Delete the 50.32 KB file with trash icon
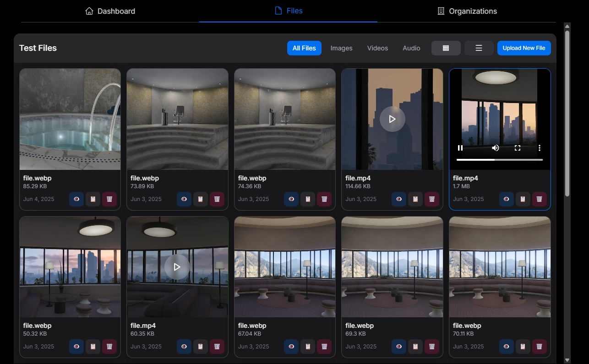 [109, 347]
